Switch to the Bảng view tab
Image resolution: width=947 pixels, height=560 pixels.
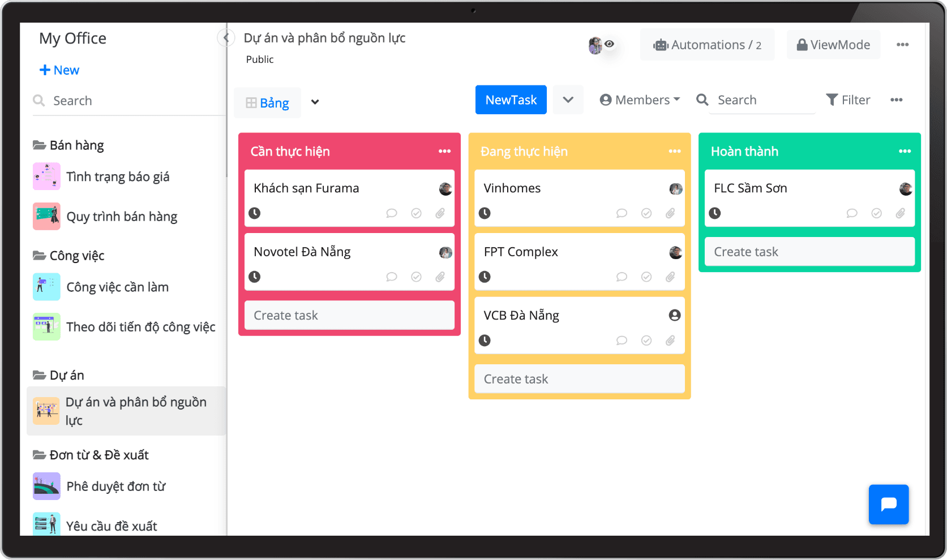coord(268,103)
